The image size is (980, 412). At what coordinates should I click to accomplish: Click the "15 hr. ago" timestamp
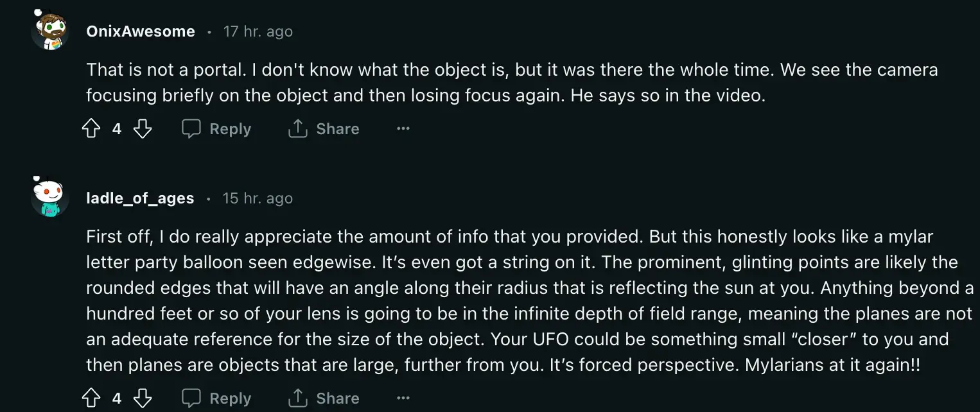258,198
